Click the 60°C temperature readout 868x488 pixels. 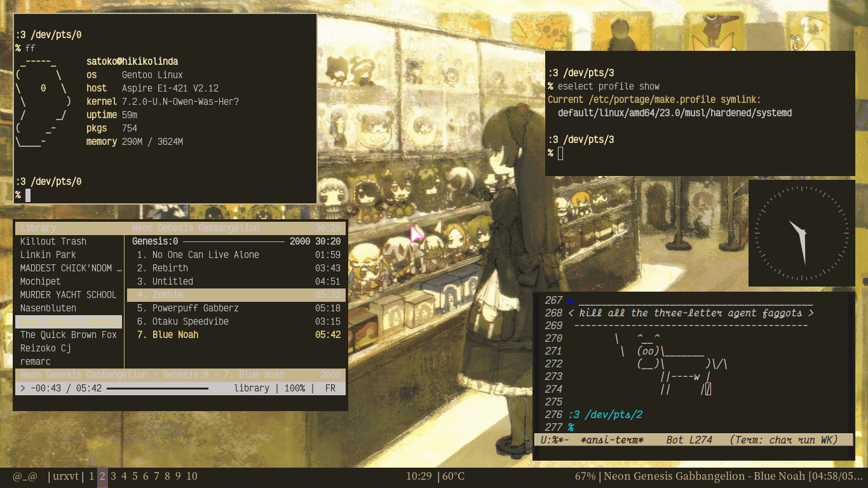coord(453,476)
